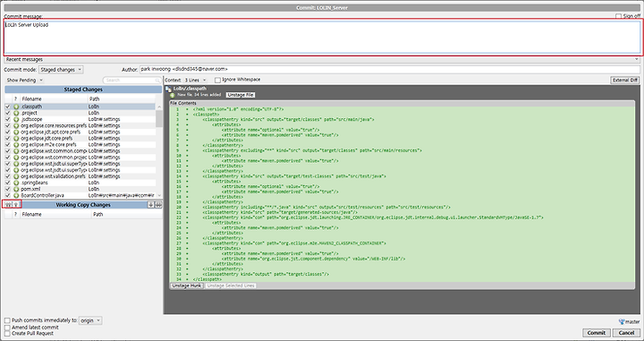Screen dimensions: 644x341
Task: Click the green icon beside org.eclipse.core.resources.prefs
Action: click(16, 125)
